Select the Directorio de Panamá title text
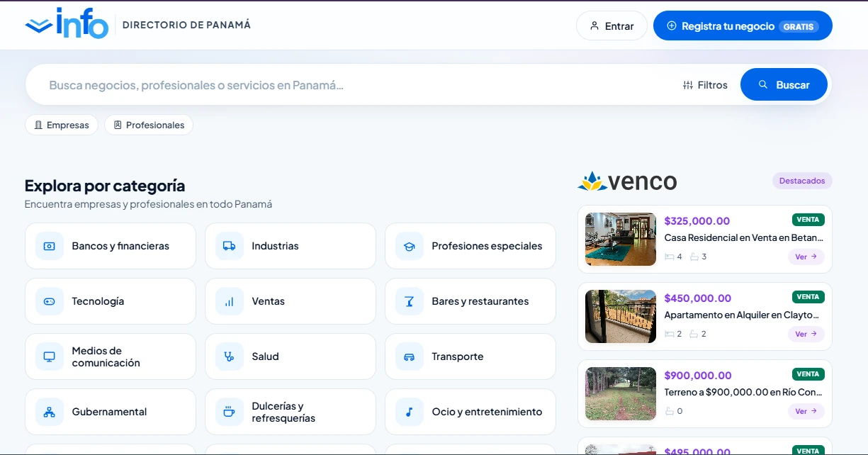Screen dimensions: 868x455 186,25
